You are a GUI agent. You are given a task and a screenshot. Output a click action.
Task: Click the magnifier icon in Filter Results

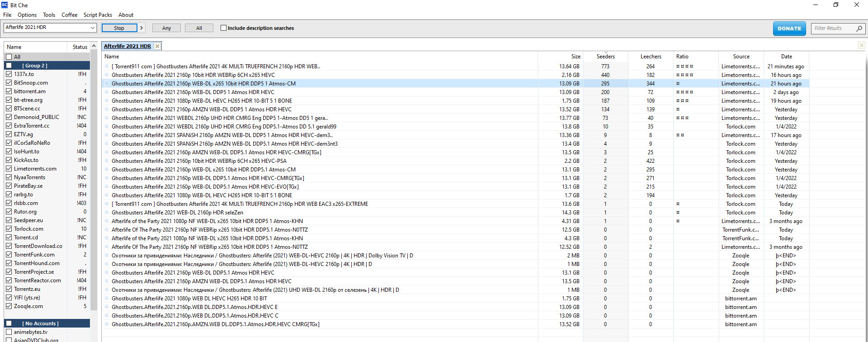pos(859,28)
